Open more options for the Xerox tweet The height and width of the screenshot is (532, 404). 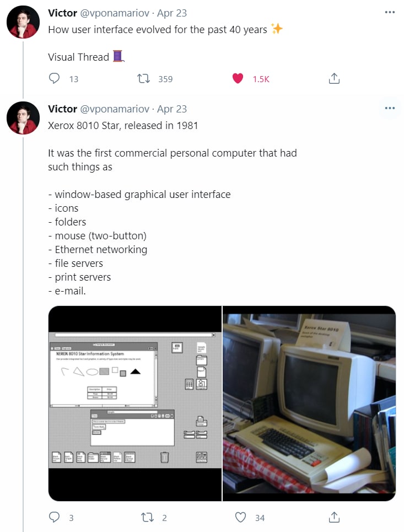(390, 108)
